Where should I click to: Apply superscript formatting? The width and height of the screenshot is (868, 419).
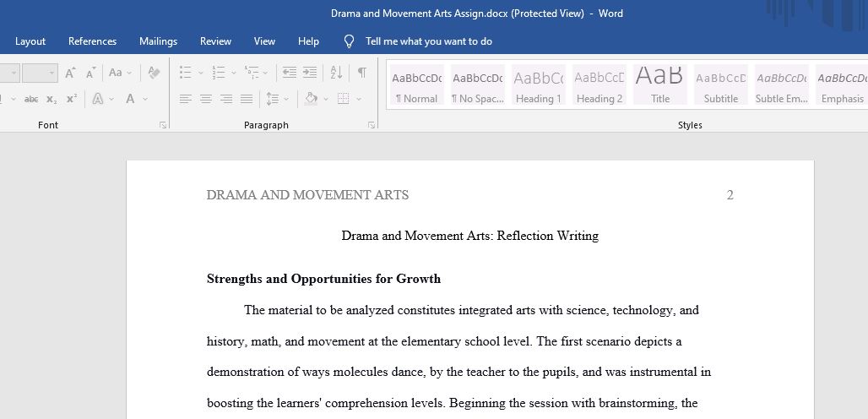click(72, 99)
